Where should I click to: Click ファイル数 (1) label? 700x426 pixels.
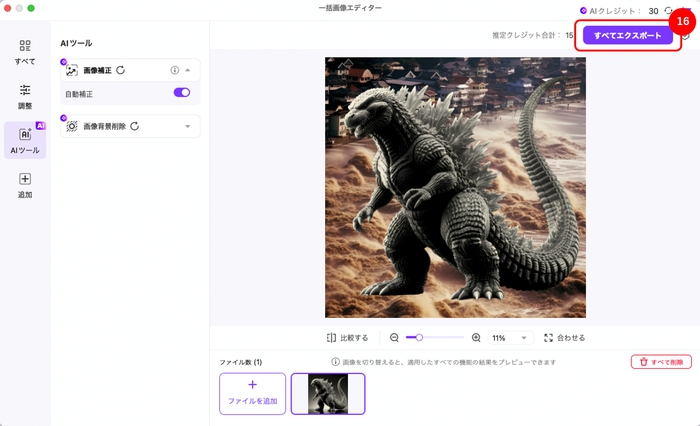(x=241, y=362)
